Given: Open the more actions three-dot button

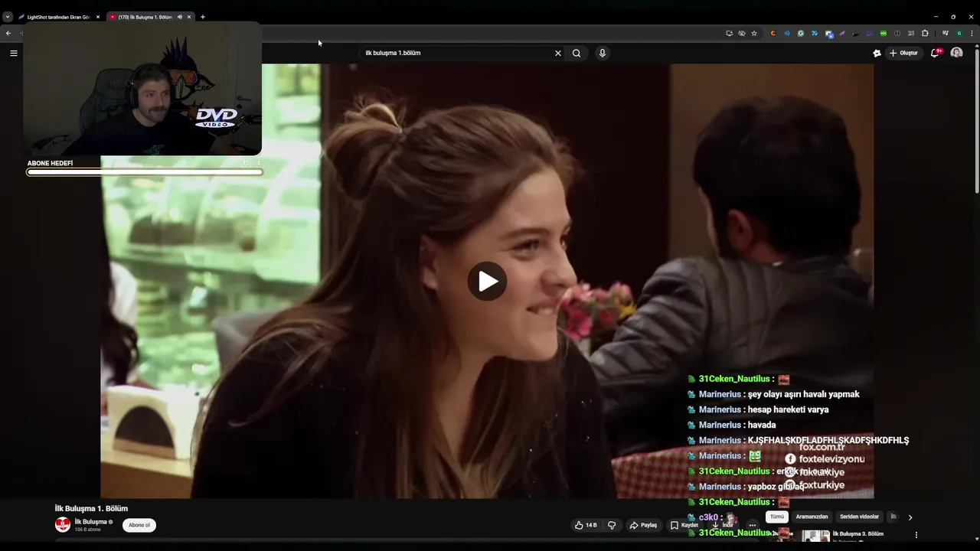Looking at the screenshot, I should [x=752, y=525].
